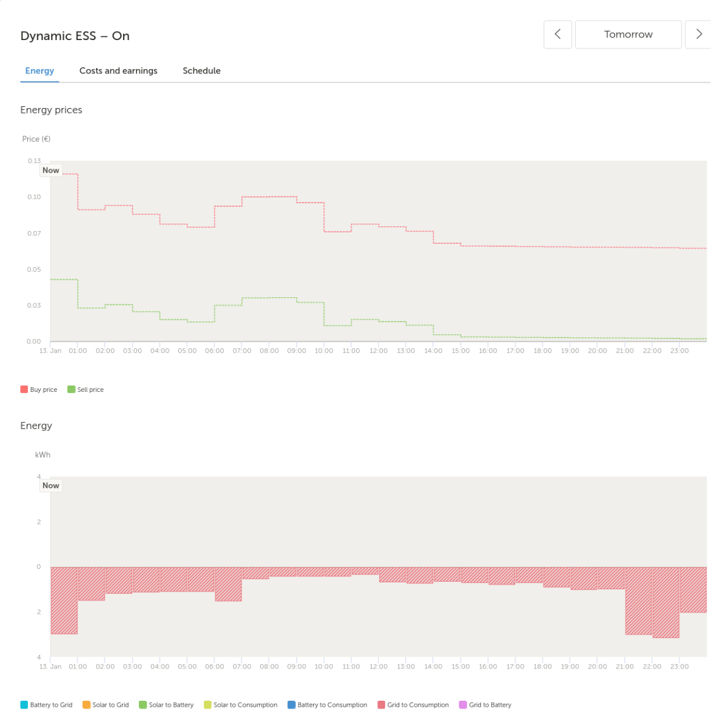Select the Energy tab
711x728 pixels.
(x=39, y=71)
